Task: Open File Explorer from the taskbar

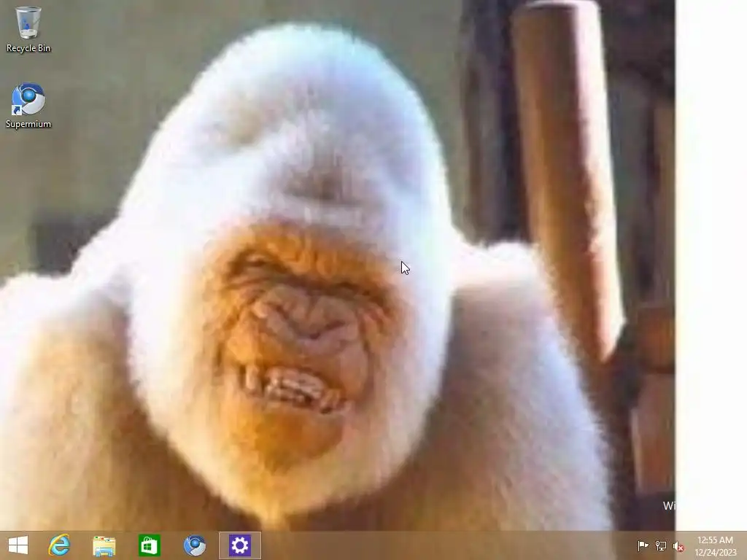Action: [x=104, y=545]
